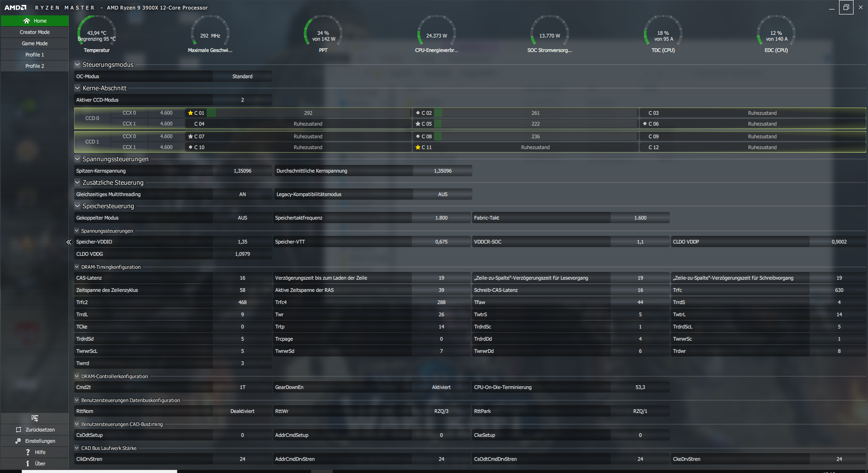Collapse the Spannungssteuerungen section
The width and height of the screenshot is (868, 473).
point(77,159)
